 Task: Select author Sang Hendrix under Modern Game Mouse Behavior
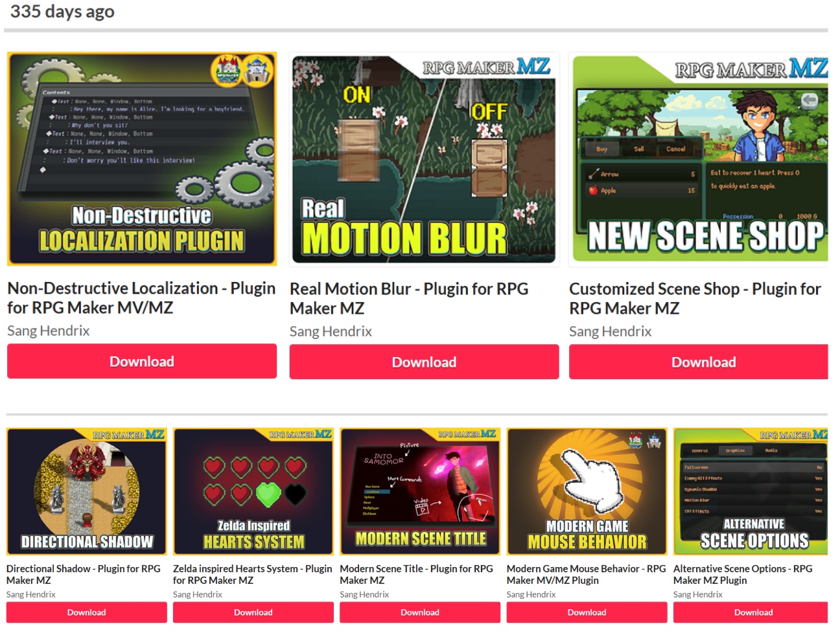[x=531, y=594]
